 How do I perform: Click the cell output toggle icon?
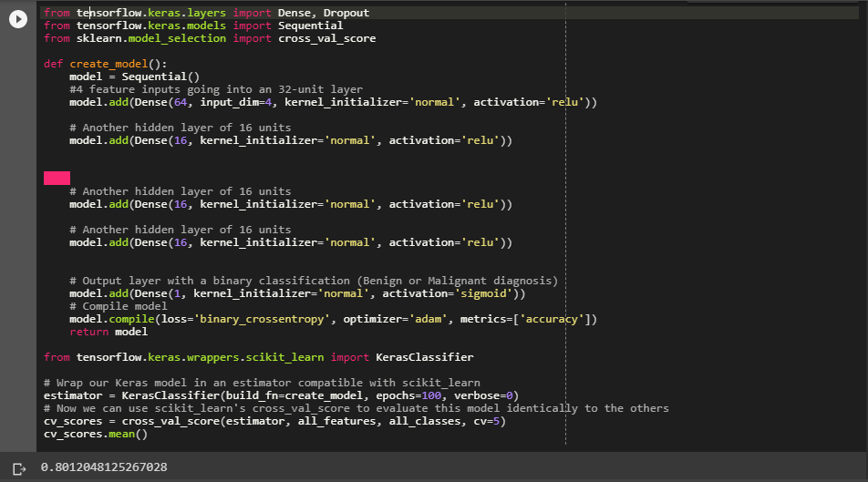pyautogui.click(x=19, y=469)
